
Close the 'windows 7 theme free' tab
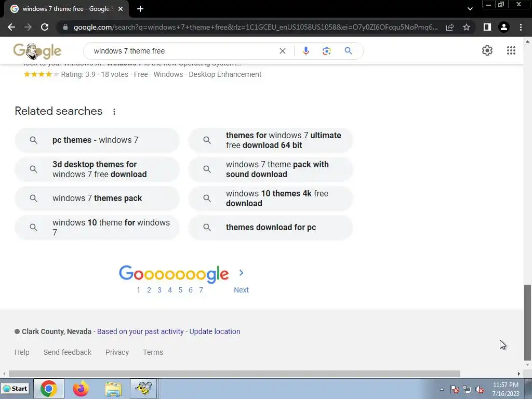point(121,9)
